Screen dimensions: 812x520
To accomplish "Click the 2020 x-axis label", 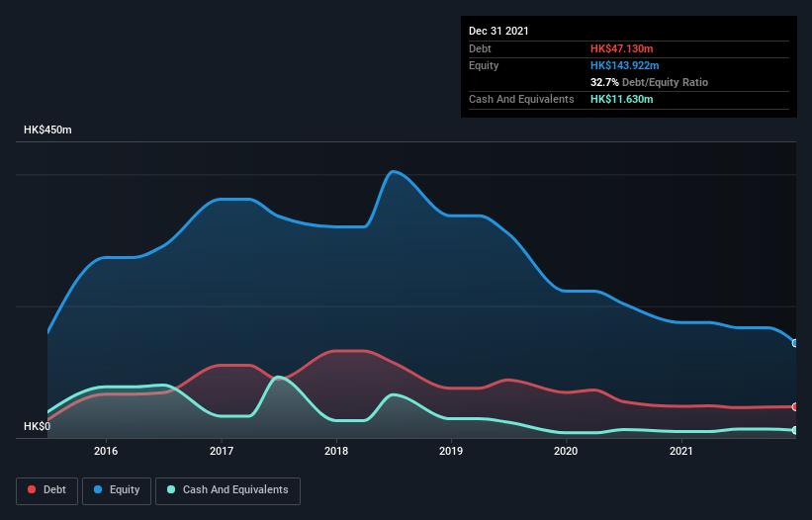I will click(566, 451).
